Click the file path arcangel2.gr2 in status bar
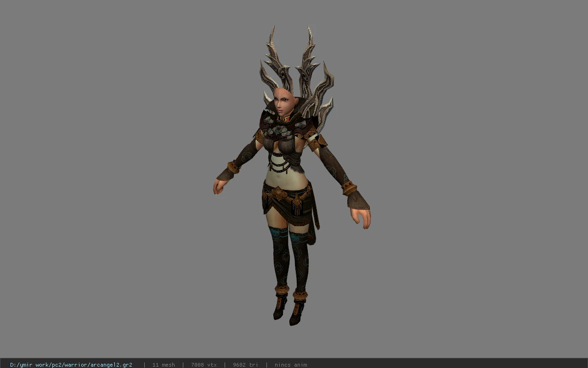 coord(71,365)
